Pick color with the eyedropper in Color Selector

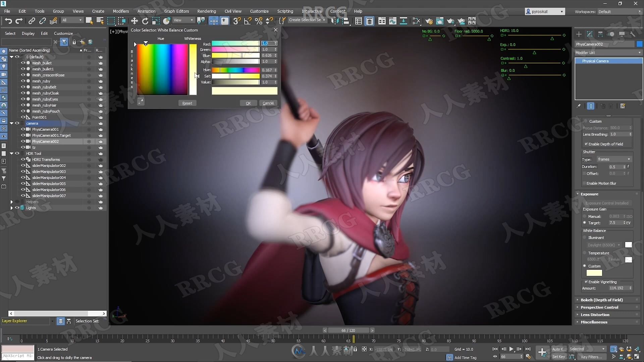(x=141, y=102)
